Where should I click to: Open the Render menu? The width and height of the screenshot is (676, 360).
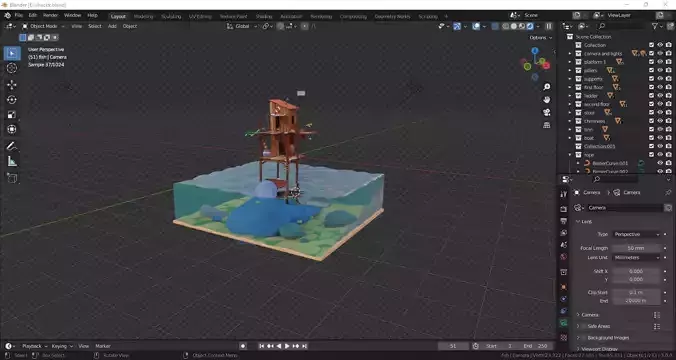(50, 16)
